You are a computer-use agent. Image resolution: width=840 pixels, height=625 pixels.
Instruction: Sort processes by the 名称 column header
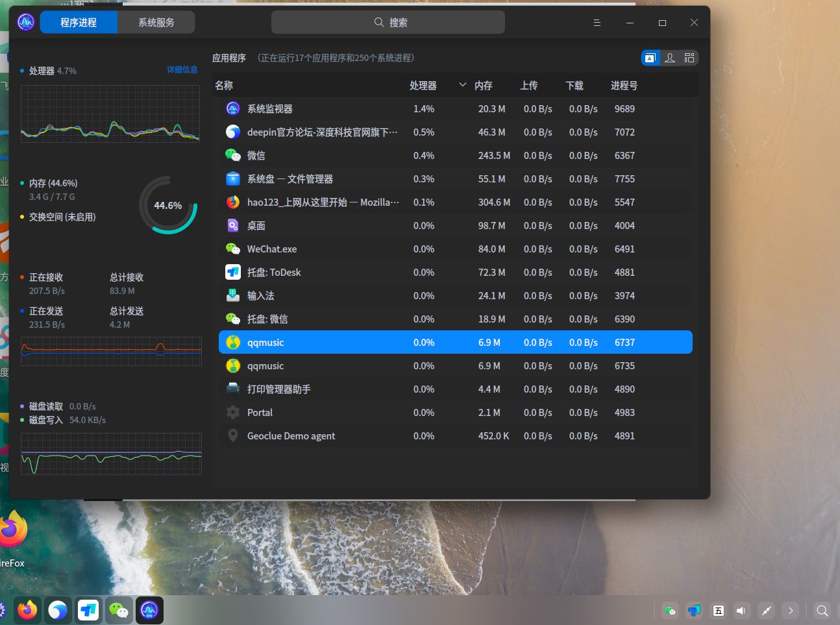point(224,86)
